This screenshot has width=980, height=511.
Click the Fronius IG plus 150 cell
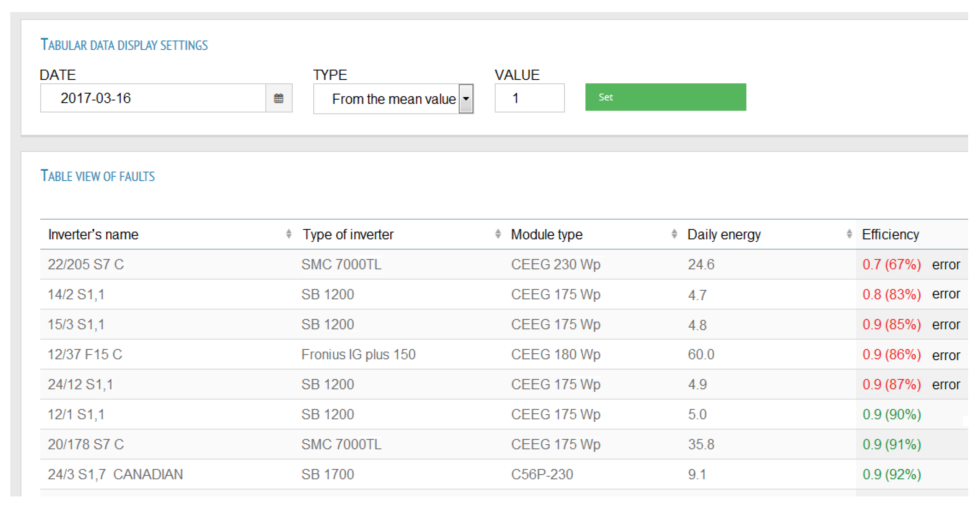coord(358,354)
